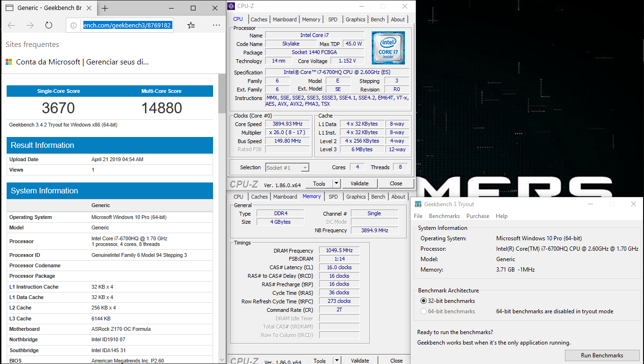
Task: Click Run Benchmarks button
Action: point(602,355)
